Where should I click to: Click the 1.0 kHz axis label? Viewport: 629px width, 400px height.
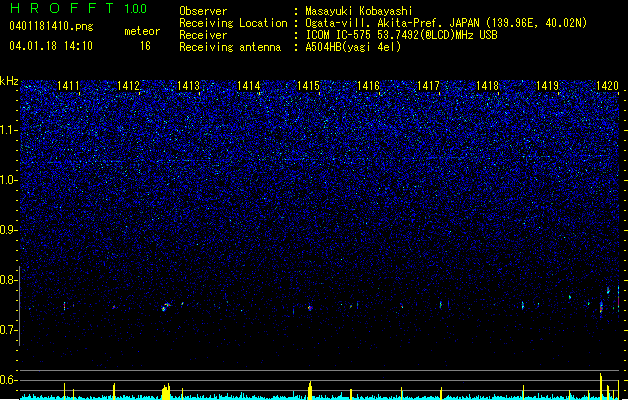9,180
